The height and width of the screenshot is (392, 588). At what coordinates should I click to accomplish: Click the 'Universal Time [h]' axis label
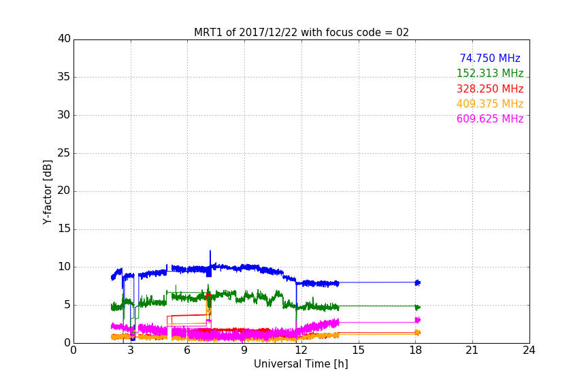[x=301, y=364]
